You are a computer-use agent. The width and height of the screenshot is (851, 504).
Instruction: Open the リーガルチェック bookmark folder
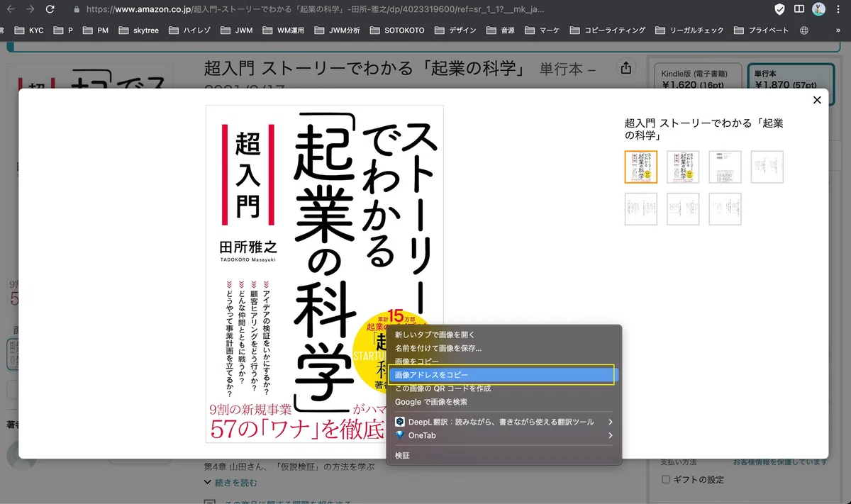(690, 30)
